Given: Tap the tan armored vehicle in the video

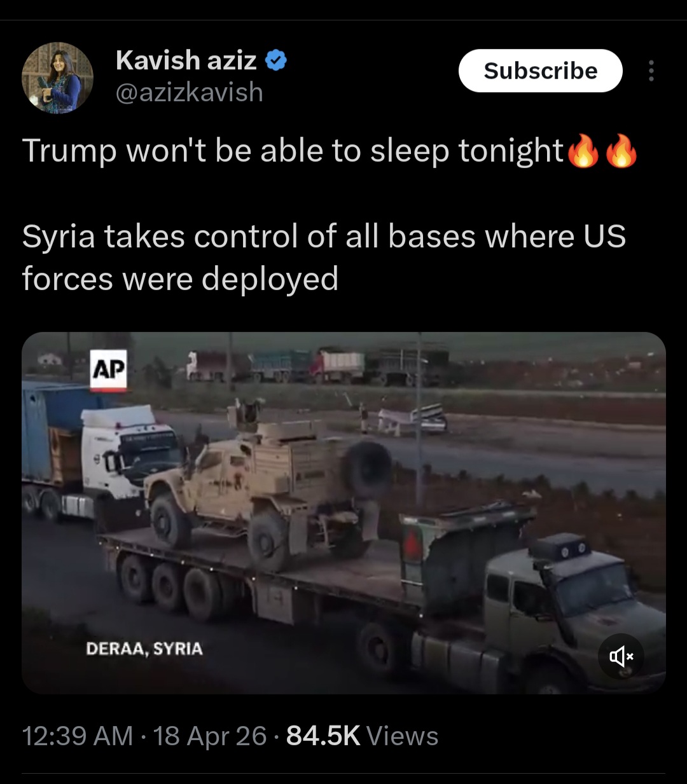Looking at the screenshot, I should tap(267, 483).
